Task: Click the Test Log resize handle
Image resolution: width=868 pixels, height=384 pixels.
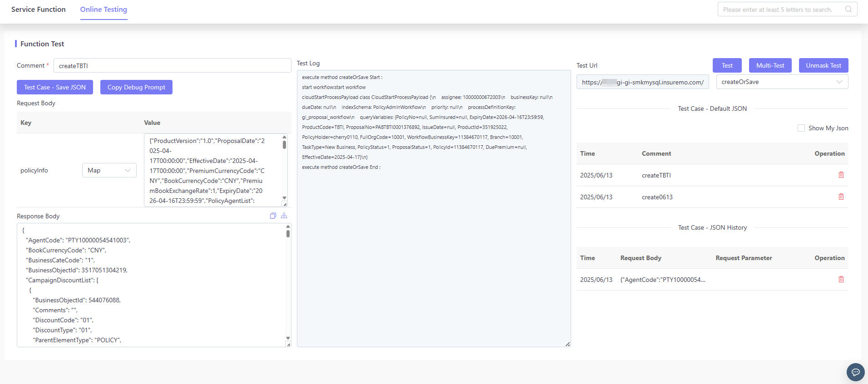Action: 567,344
